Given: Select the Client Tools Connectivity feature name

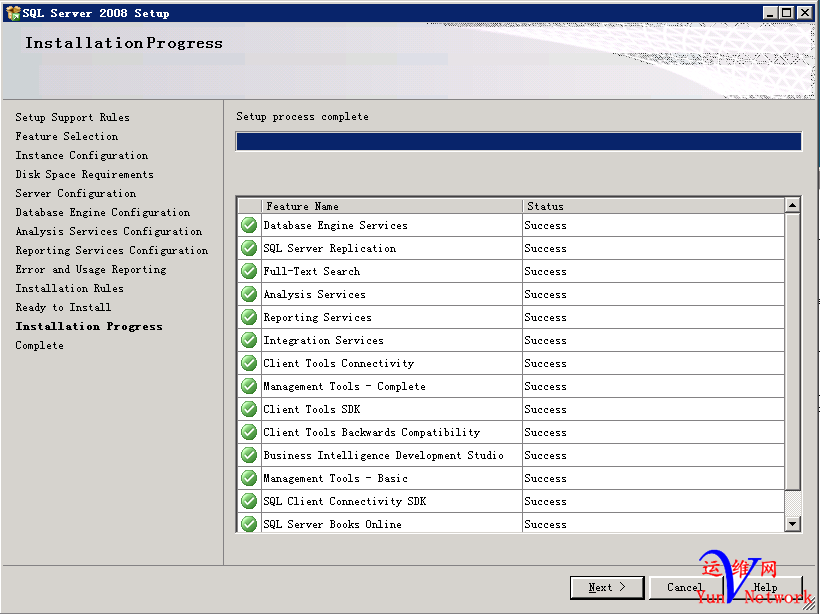Looking at the screenshot, I should coord(339,363).
